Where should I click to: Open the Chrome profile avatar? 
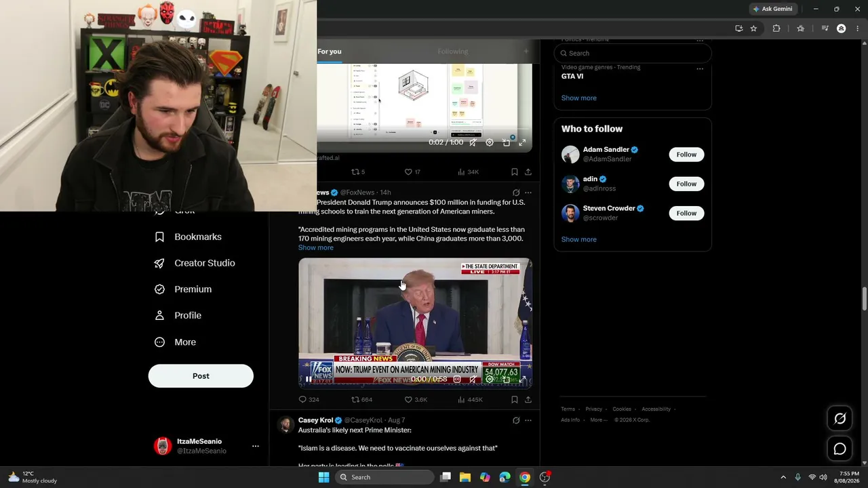point(842,28)
